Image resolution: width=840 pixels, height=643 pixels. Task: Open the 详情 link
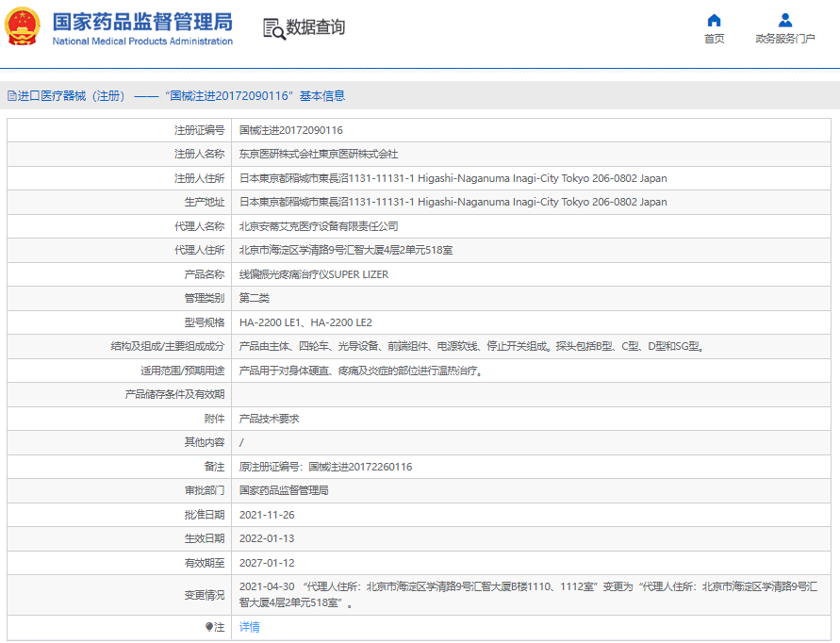click(x=249, y=626)
